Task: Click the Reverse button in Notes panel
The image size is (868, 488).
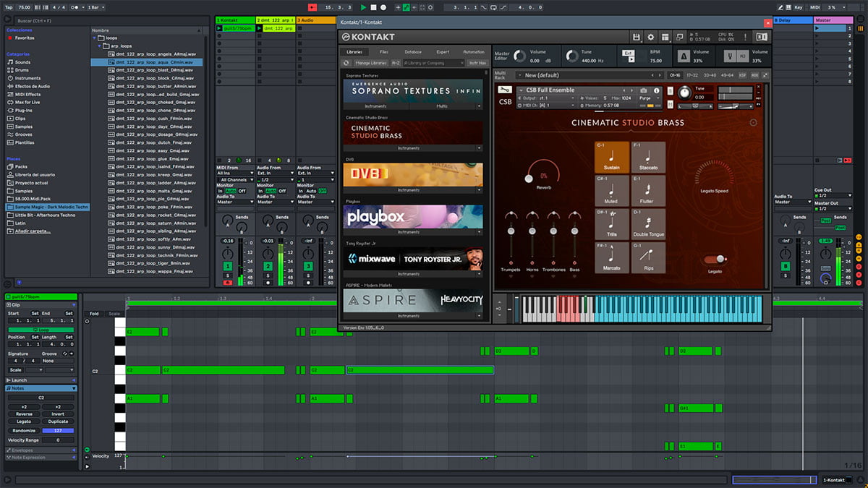Action: pos(24,414)
